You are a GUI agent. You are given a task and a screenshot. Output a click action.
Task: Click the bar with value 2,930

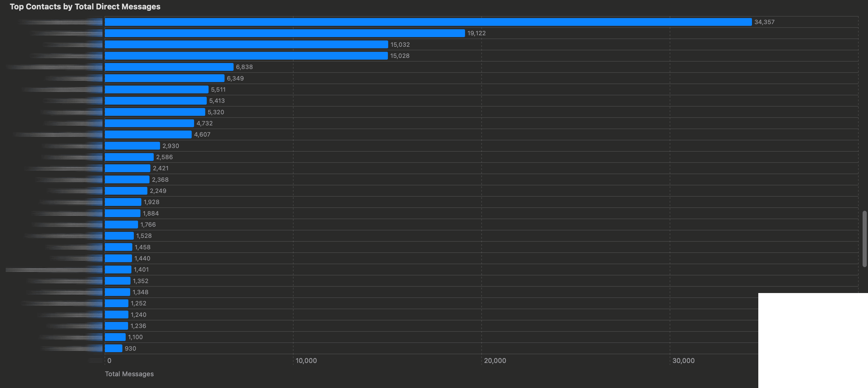click(131, 146)
